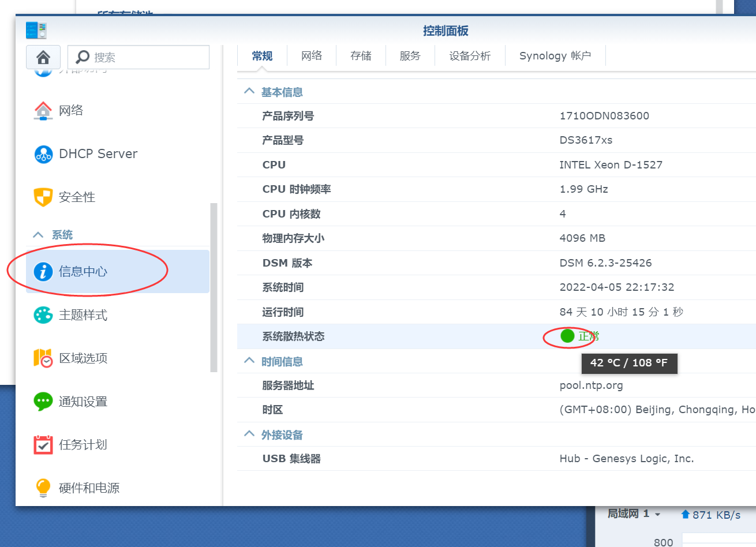Switch to the 网络 tab
The width and height of the screenshot is (756, 547).
coord(312,56)
